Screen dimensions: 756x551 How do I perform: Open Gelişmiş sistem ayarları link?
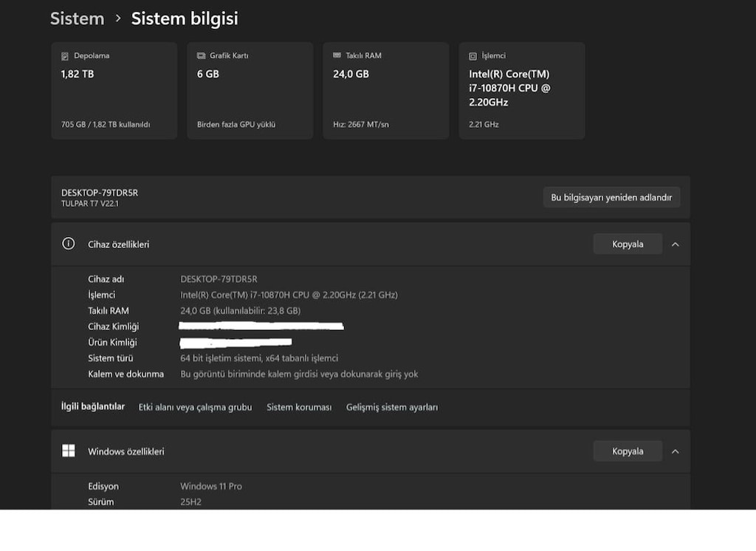(x=392, y=407)
